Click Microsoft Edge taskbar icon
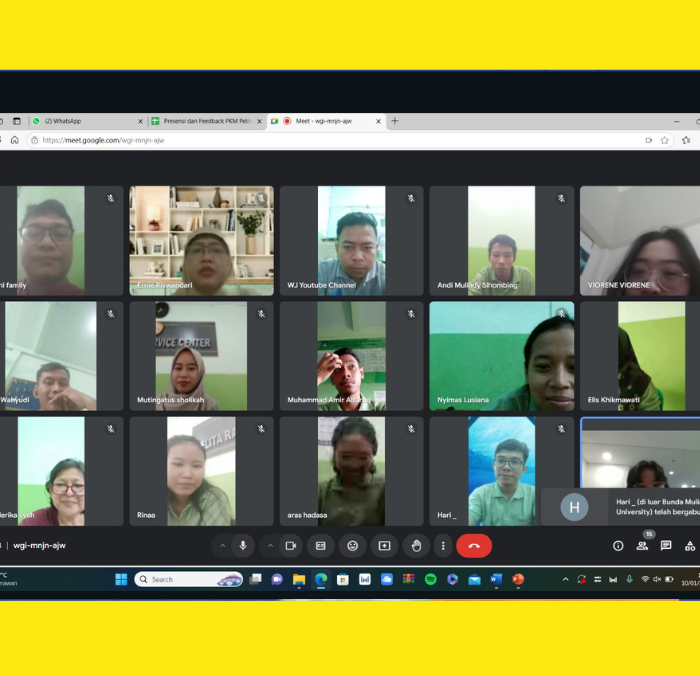 click(321, 579)
